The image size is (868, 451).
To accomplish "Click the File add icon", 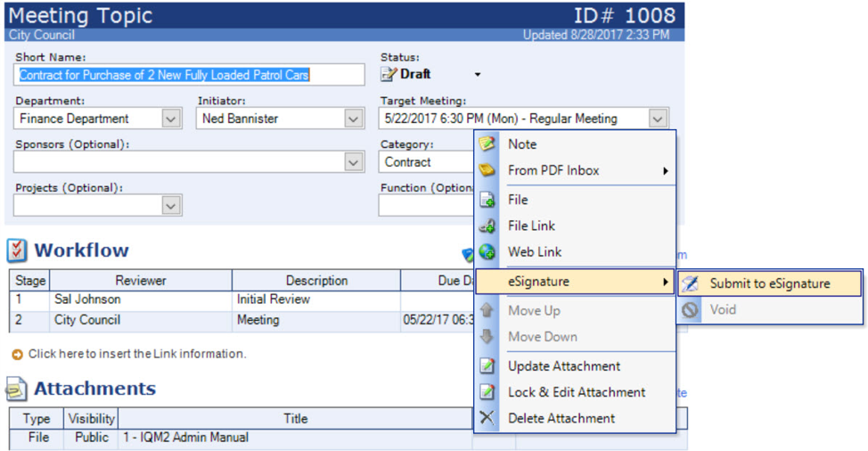I will click(487, 200).
